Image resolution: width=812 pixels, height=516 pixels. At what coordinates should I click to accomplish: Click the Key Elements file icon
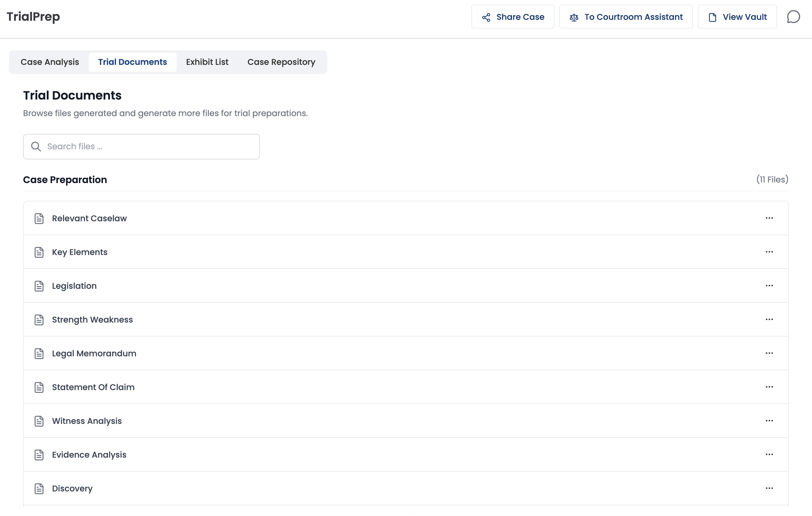[x=39, y=252]
